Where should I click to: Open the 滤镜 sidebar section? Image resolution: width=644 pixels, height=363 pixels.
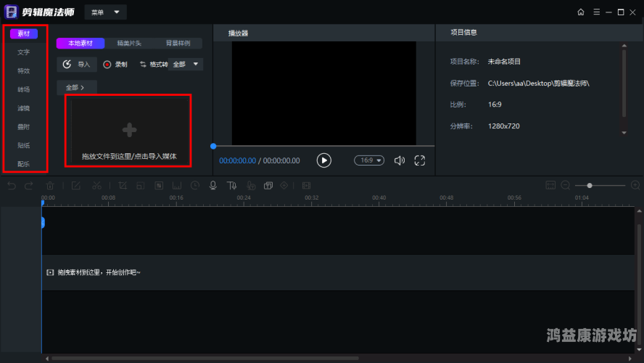[x=24, y=108]
